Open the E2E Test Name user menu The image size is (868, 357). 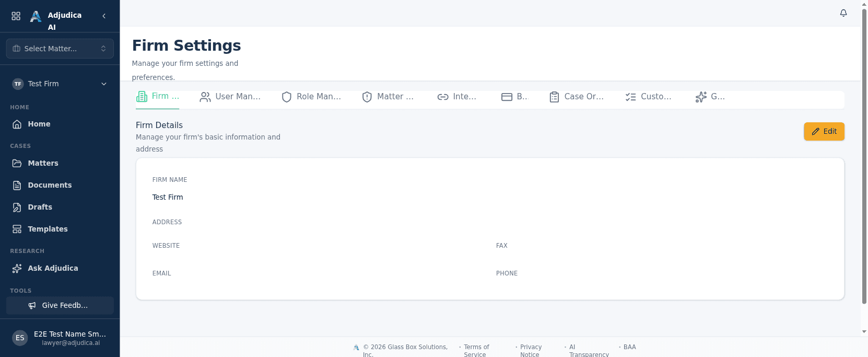[x=60, y=338]
